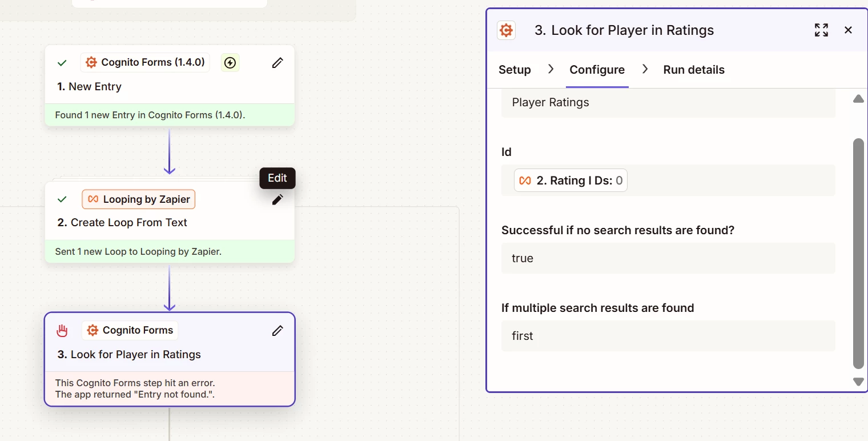Select the 2. Rating I Ds mapped pill
The image size is (868, 441).
pyautogui.click(x=570, y=181)
